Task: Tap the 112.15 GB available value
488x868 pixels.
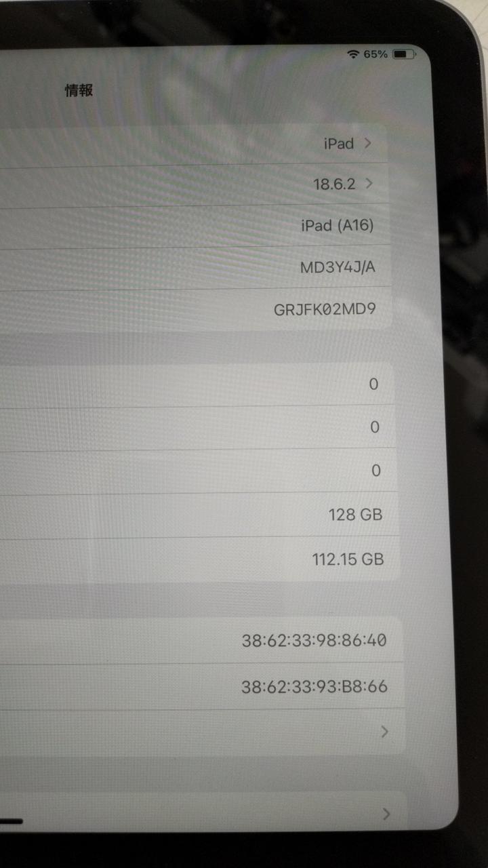Action: pos(348,559)
